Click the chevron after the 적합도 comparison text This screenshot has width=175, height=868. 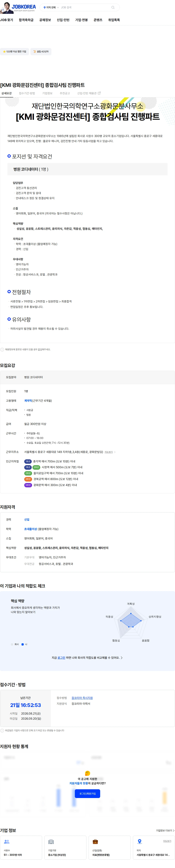[122, 657]
